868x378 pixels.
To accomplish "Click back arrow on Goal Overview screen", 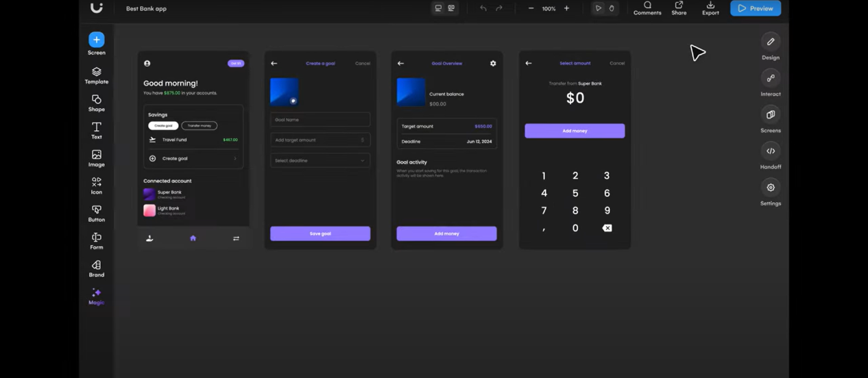I will 401,63.
